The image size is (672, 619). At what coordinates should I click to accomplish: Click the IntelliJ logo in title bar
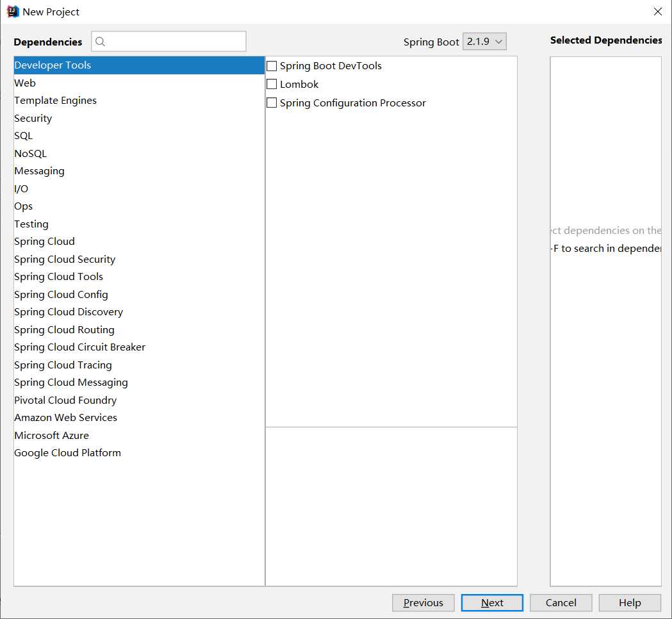tap(13, 12)
